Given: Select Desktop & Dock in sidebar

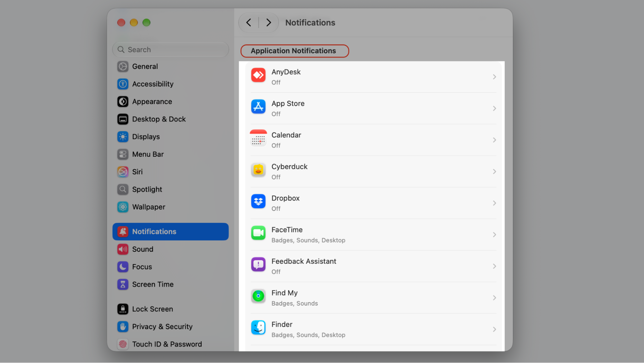Looking at the screenshot, I should click(170, 119).
